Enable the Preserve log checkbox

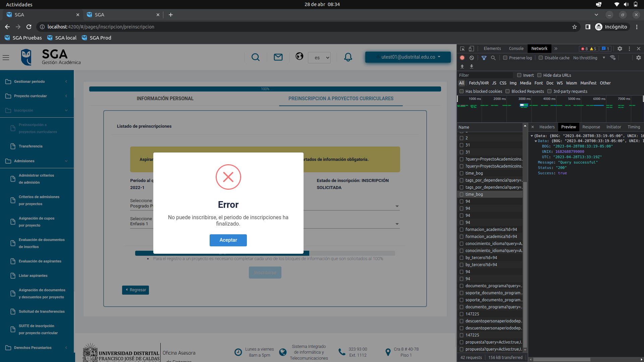[505, 58]
